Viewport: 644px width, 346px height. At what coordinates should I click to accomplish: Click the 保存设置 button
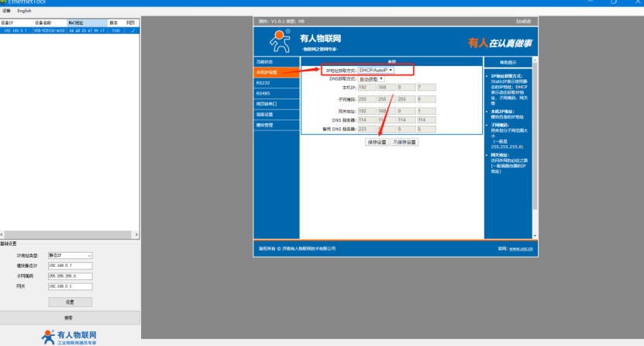(x=377, y=143)
